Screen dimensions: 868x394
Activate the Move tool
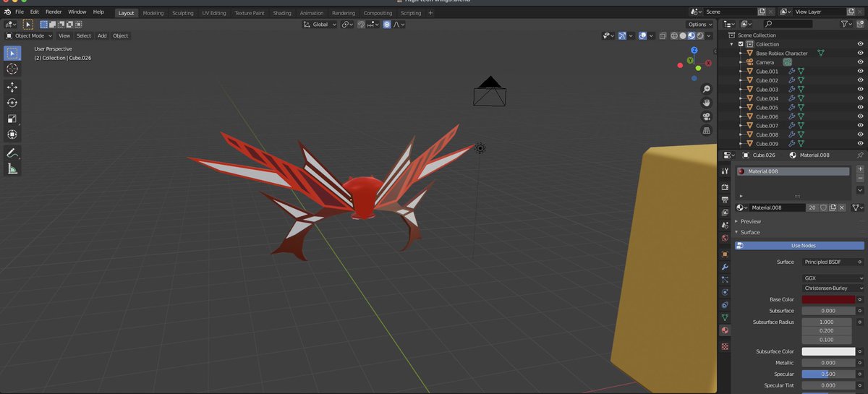coord(12,87)
